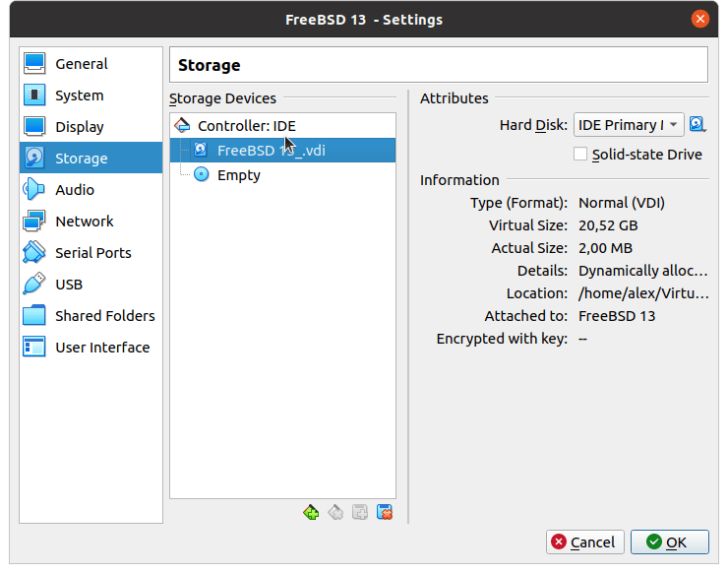Viewport: 728px width, 573px height.
Task: Click the add attachment icon
Action: [360, 513]
